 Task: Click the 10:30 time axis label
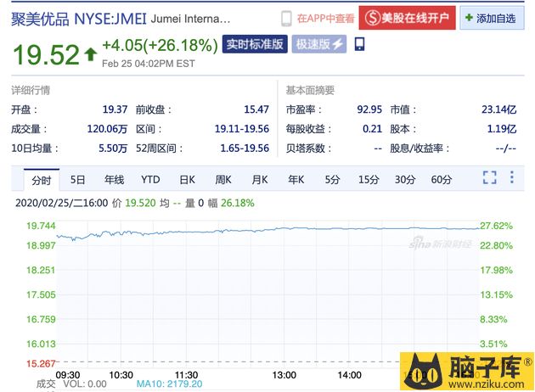pyautogui.click(x=121, y=375)
